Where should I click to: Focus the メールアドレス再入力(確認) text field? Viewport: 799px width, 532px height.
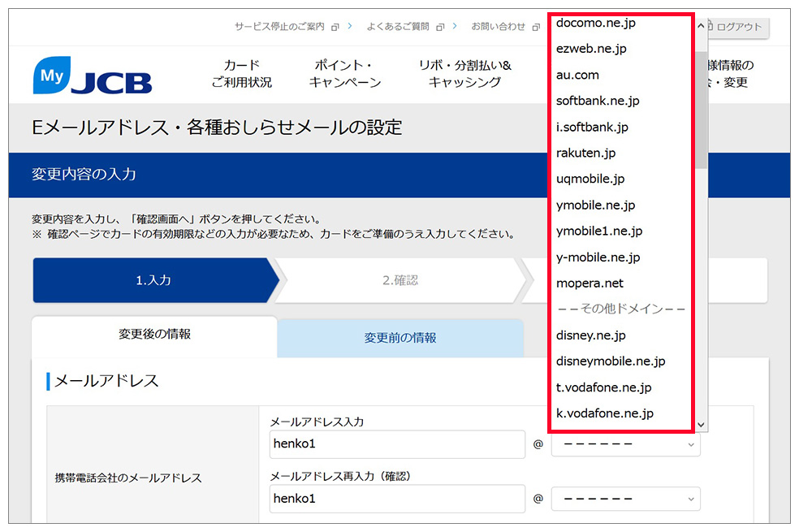coord(397,499)
